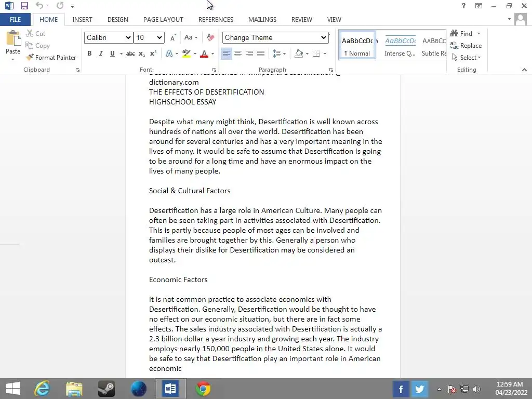Click the Borders icon
532x399 pixels.
tap(316, 54)
